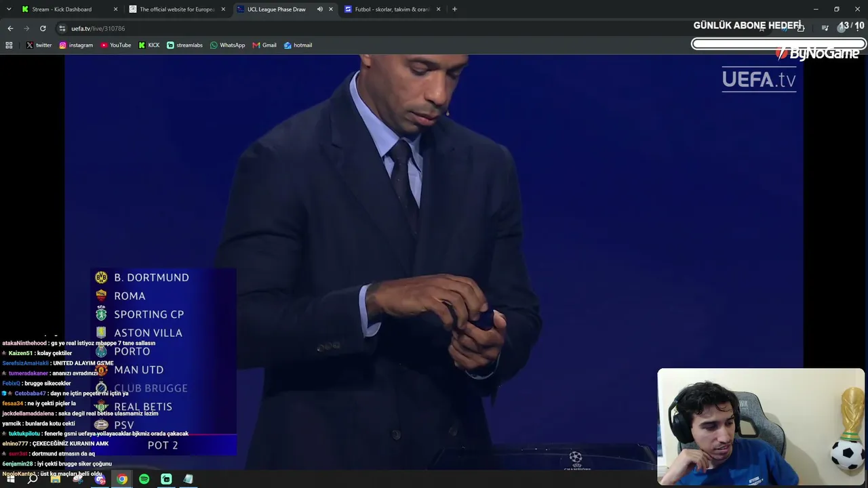The height and width of the screenshot is (488, 868).
Task: Switch to the Stream - Kick Dashboard tab
Action: 68,9
